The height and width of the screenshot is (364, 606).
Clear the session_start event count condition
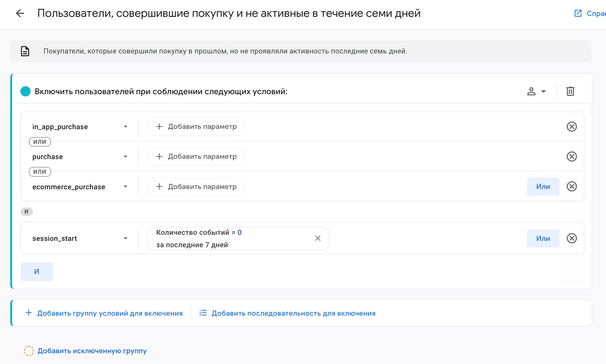pyautogui.click(x=318, y=238)
